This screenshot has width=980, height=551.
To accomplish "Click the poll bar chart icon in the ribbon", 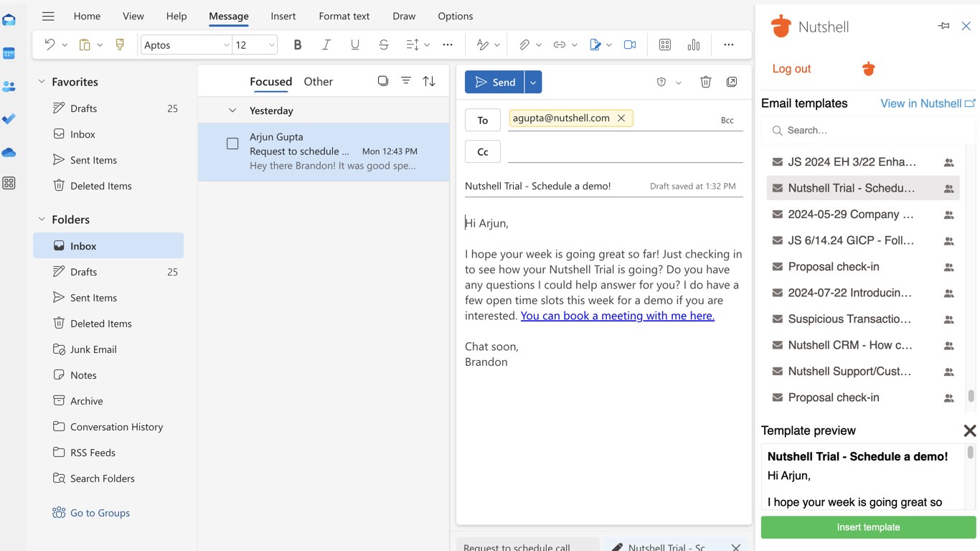I will point(694,44).
